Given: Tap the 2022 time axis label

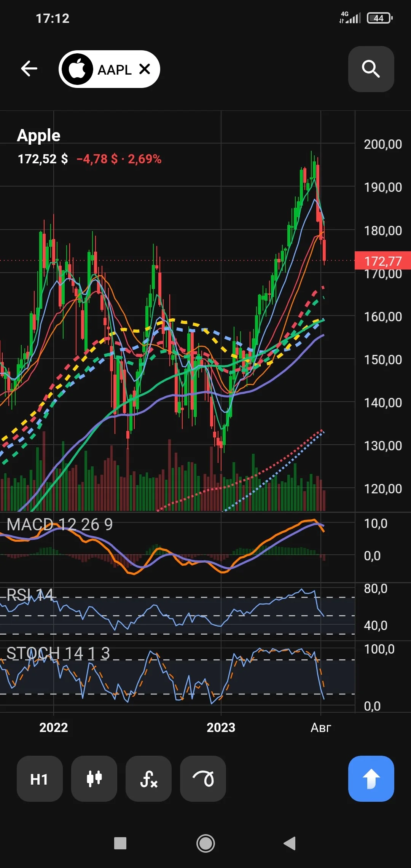Looking at the screenshot, I should click(x=54, y=728).
